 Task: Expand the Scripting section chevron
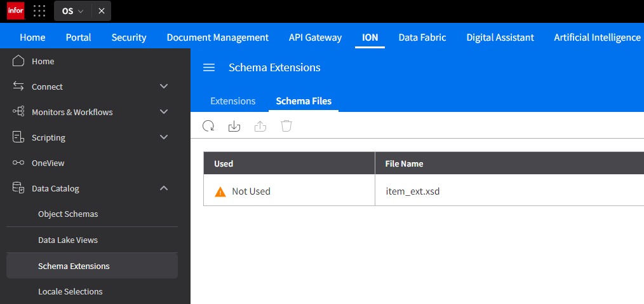[x=164, y=137]
